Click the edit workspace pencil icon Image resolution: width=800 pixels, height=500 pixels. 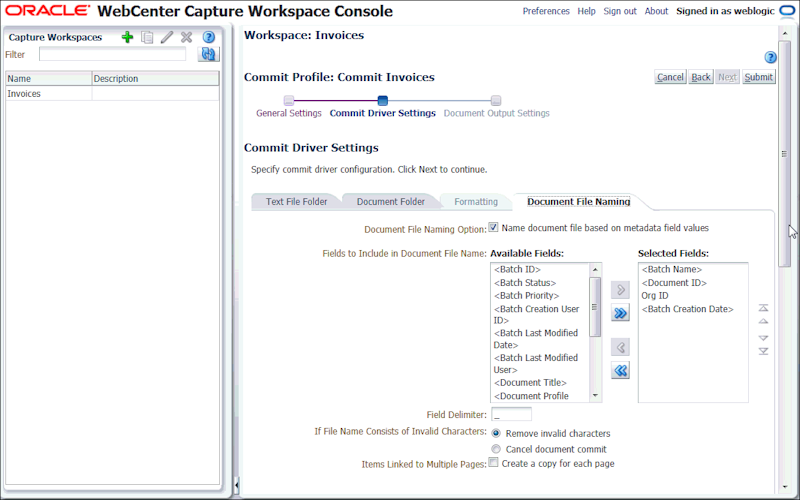point(167,37)
